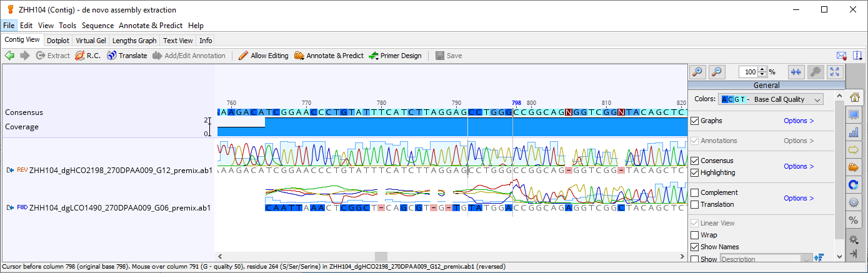This screenshot has width=868, height=273.
Task: Select the General home tab icon
Action: coord(854,97)
